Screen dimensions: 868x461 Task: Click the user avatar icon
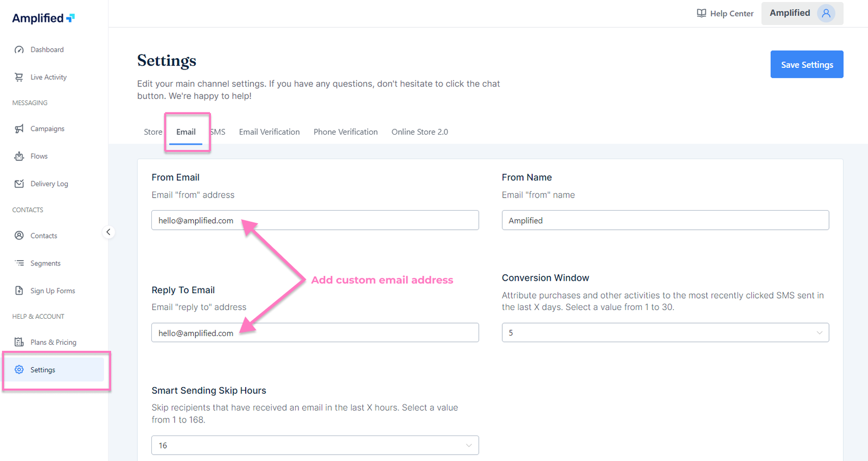tap(826, 14)
